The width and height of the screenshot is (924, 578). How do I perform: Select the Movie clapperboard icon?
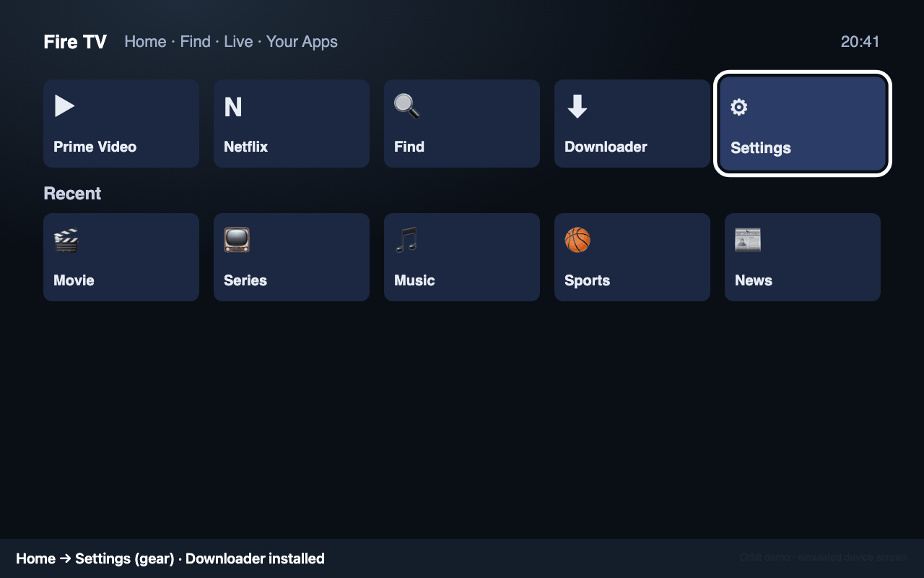point(66,240)
